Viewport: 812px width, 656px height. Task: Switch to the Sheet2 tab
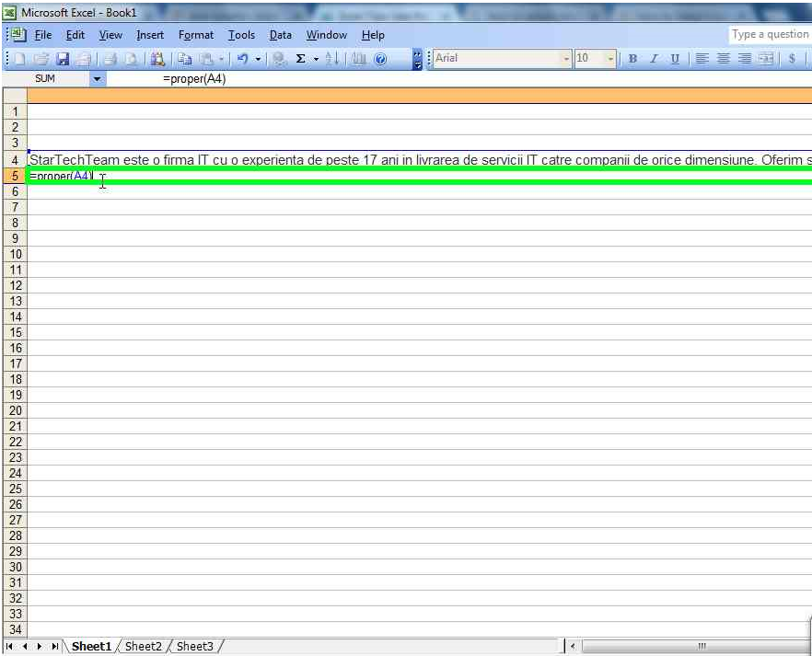point(143,646)
